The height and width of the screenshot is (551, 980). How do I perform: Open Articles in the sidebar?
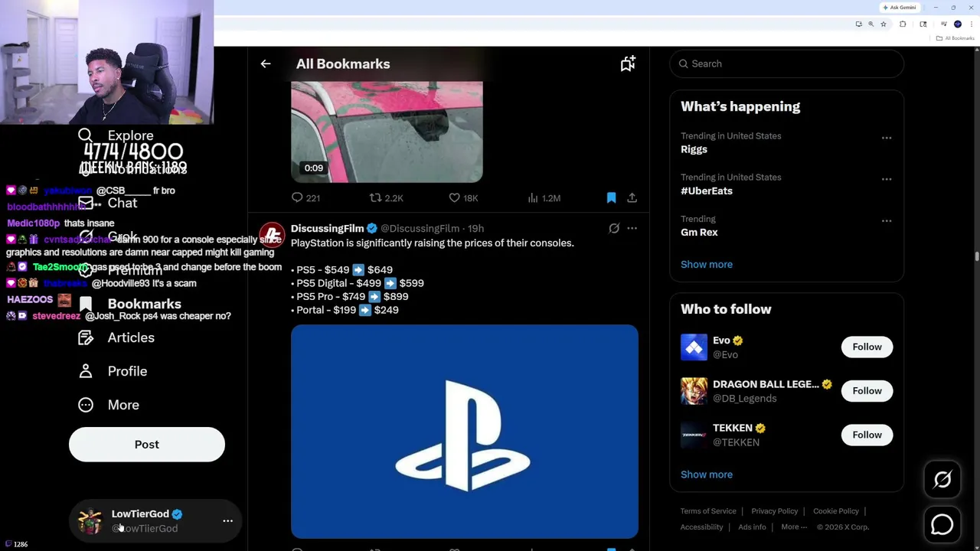pyautogui.click(x=116, y=337)
